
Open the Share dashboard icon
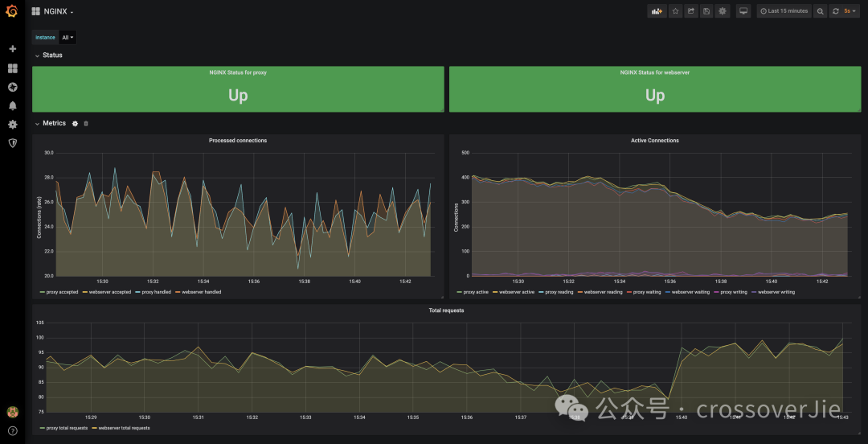tap(690, 11)
